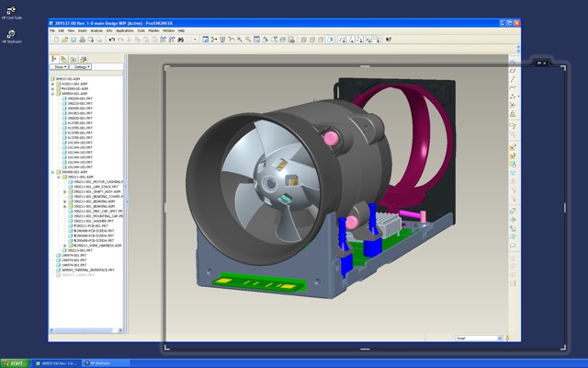588x368 pixels.
Task: Open the Settings dropdown in model tree
Action: coord(82,67)
